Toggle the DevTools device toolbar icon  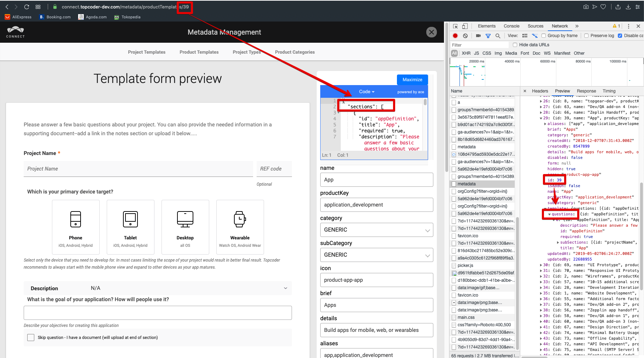[465, 26]
